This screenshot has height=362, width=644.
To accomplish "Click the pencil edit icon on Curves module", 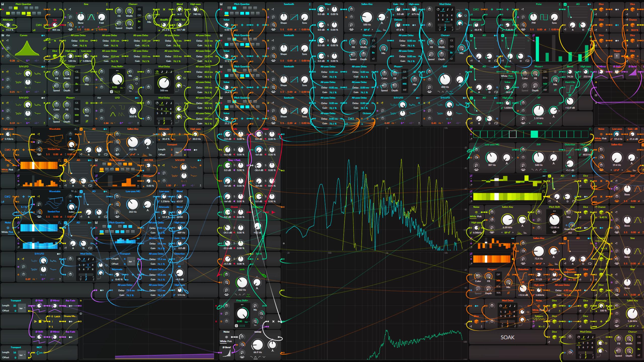I will click(x=45, y=48).
